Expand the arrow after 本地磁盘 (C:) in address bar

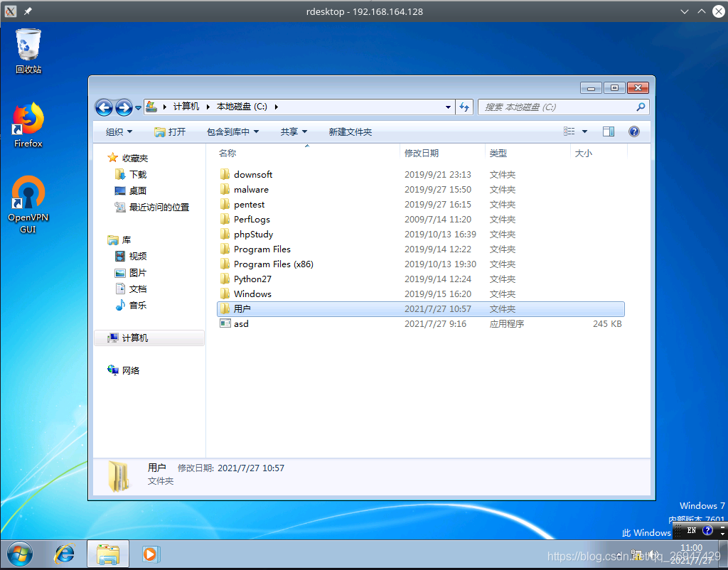coord(277,107)
